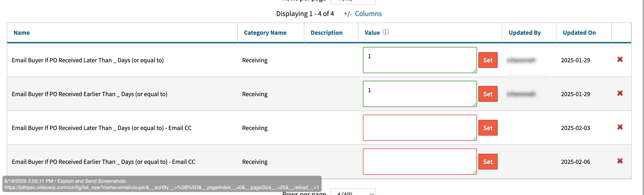
Task: Delete the 'Earlier Than - Email CC' row
Action: tap(620, 161)
